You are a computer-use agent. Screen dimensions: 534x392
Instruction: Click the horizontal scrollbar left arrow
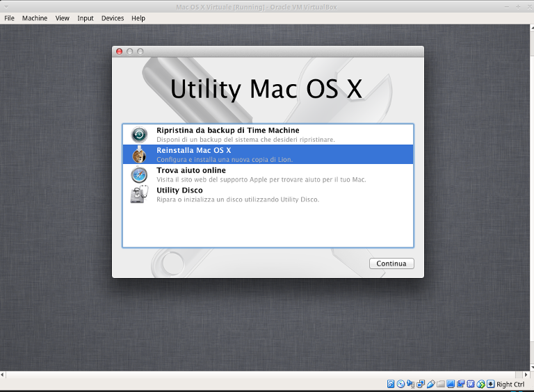click(2, 375)
